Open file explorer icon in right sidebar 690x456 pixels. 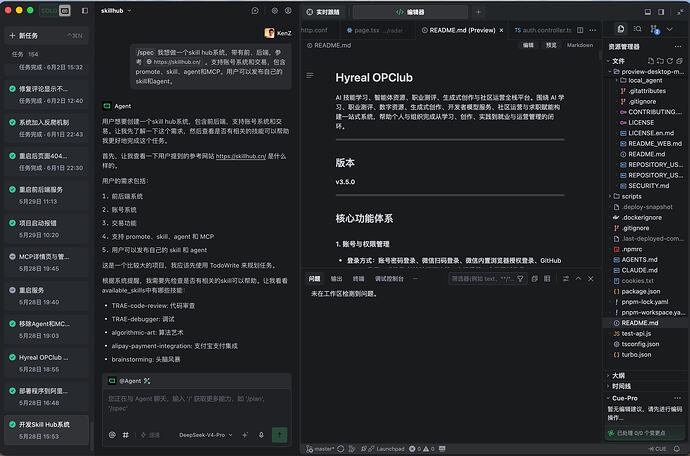point(621,29)
